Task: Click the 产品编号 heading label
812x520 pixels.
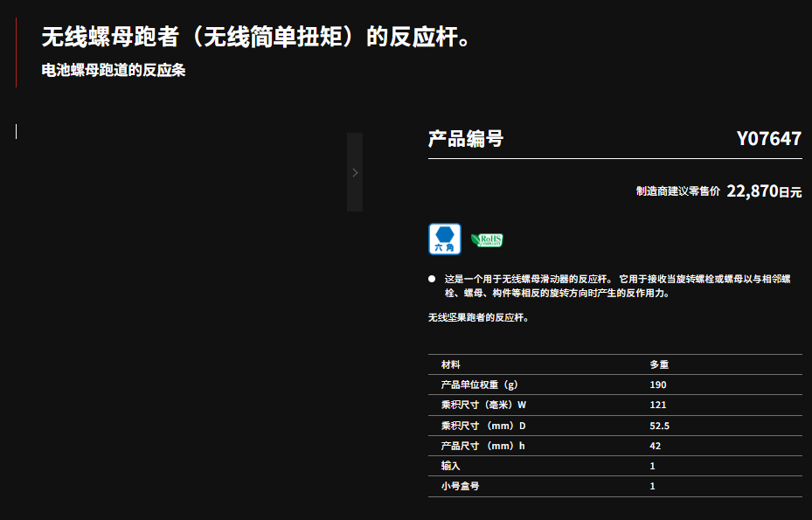Action: coord(465,139)
